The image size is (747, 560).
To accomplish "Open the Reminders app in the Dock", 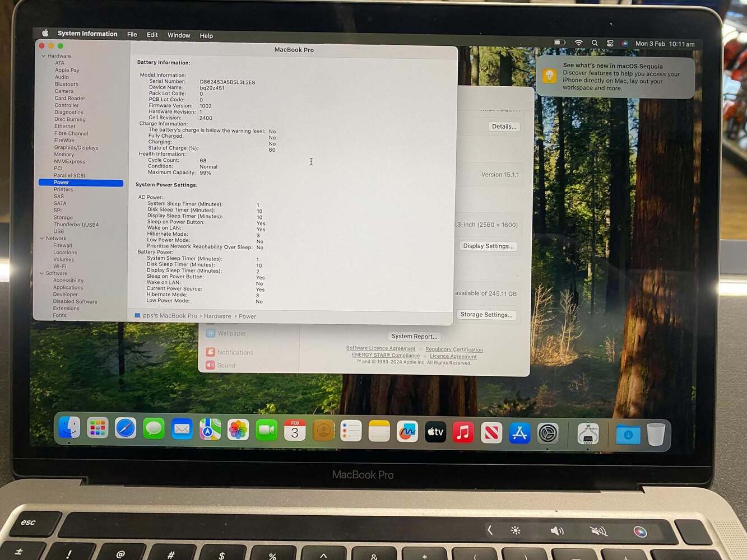I will pos(351,431).
